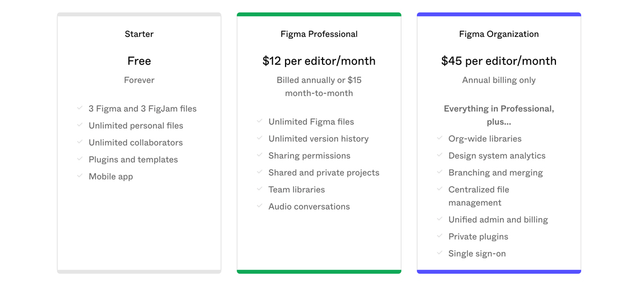
Task: Click checkmark next to Branching and merging
Action: click(440, 172)
